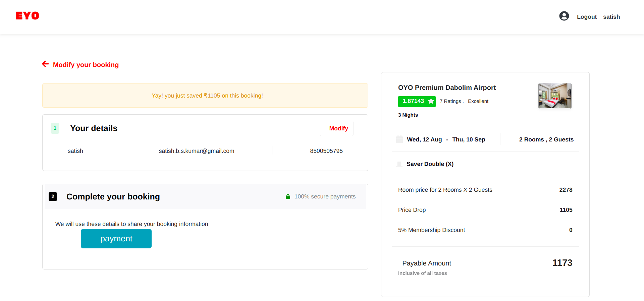
Task: Click the Membership Discount value 0
Action: point(571,230)
